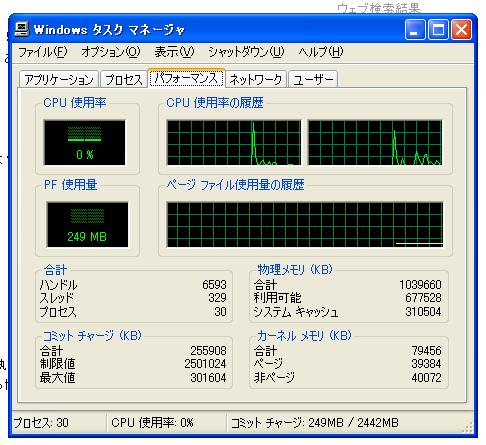Click the second CPU usage history graph
Viewport: 486px width, 445px height.
click(375, 143)
